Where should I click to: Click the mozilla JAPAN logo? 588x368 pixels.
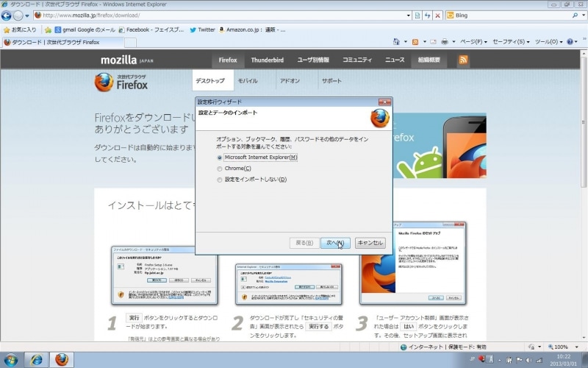[127, 60]
